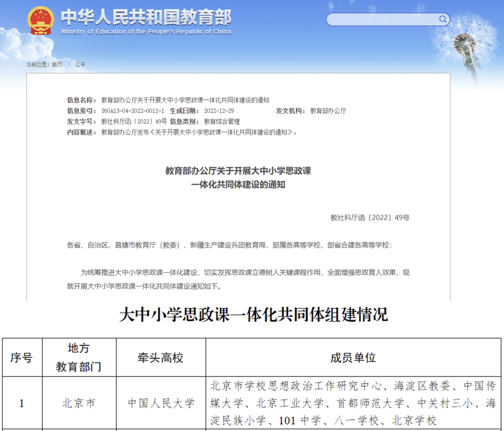Select index number 360A13-04-2022-0012-1

tap(133, 111)
